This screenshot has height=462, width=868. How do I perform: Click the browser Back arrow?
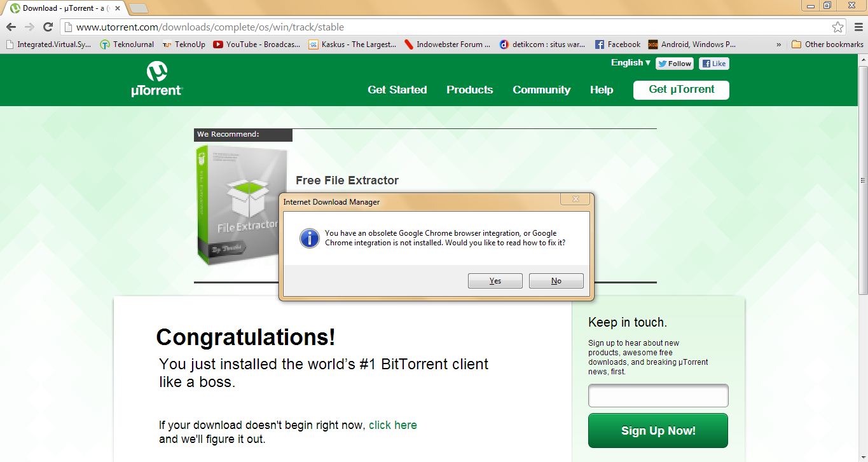[x=11, y=27]
